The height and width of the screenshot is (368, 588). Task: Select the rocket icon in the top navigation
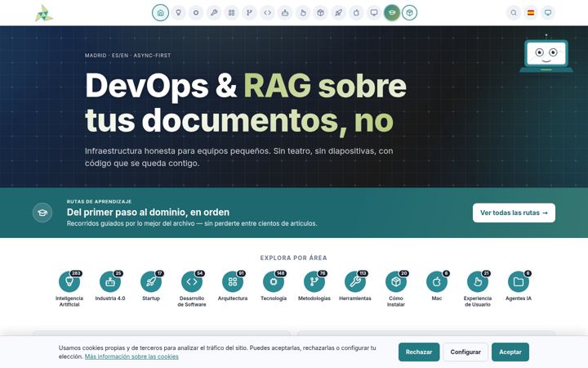tap(338, 13)
